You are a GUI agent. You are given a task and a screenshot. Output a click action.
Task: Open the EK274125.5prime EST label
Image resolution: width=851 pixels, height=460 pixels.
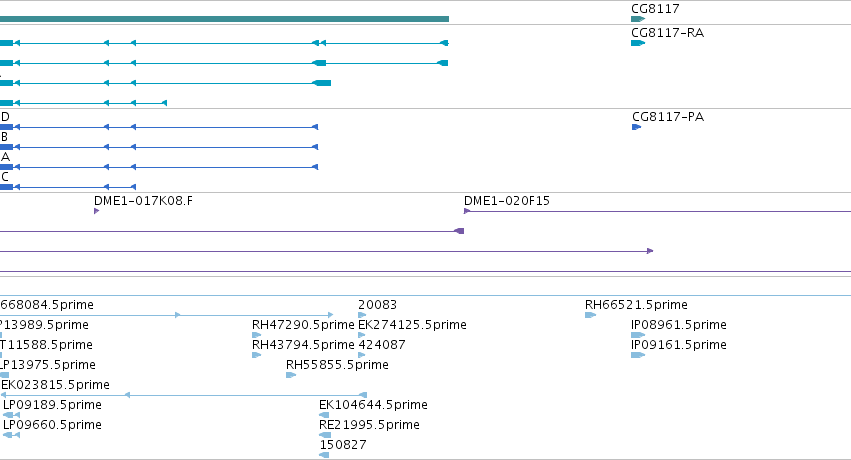(x=412, y=324)
